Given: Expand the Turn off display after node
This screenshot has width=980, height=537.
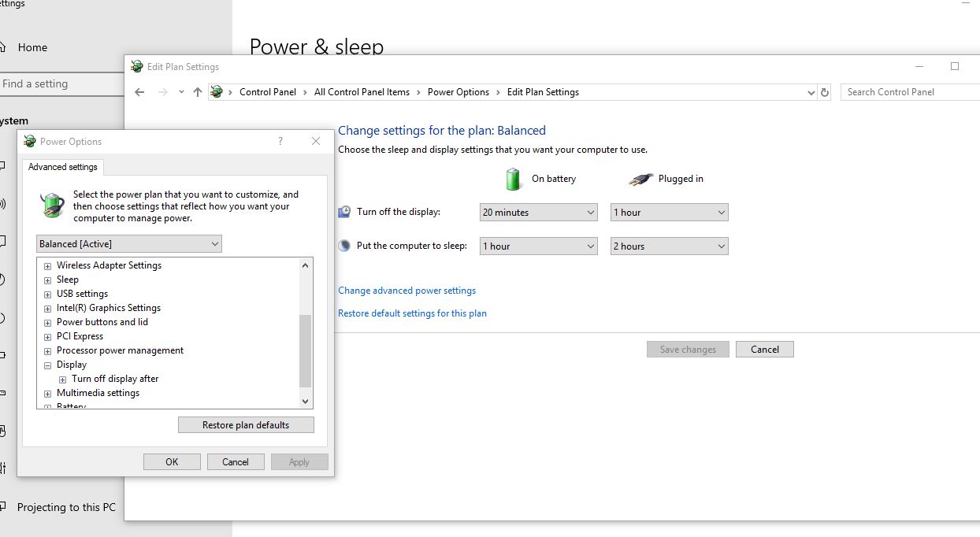Looking at the screenshot, I should coord(62,379).
